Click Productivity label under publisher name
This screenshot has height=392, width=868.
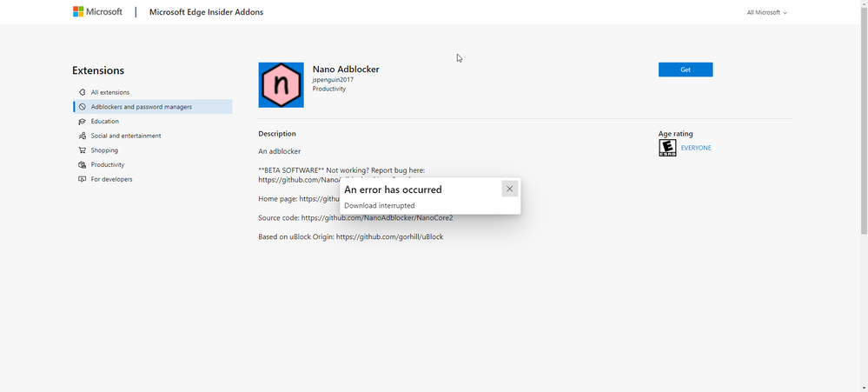coord(328,89)
